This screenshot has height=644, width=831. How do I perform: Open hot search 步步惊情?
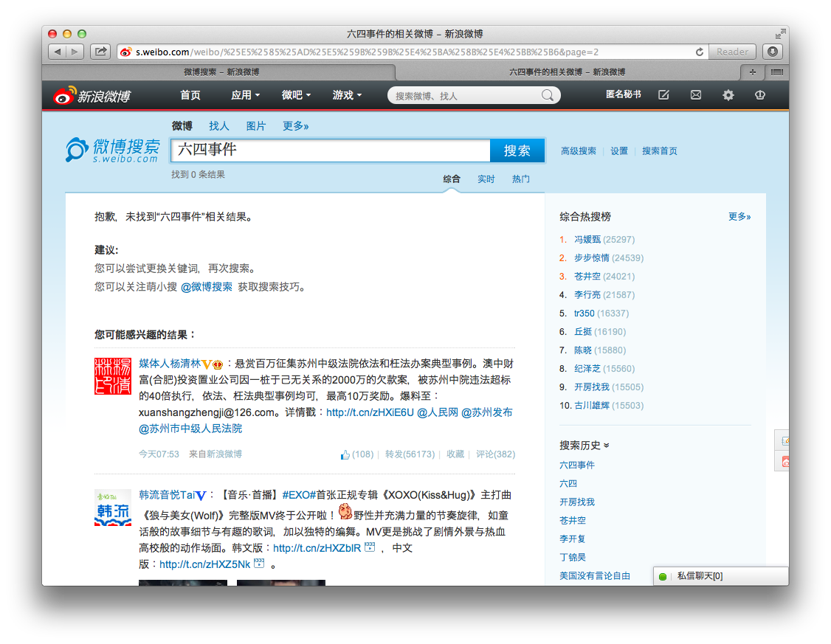click(591, 258)
